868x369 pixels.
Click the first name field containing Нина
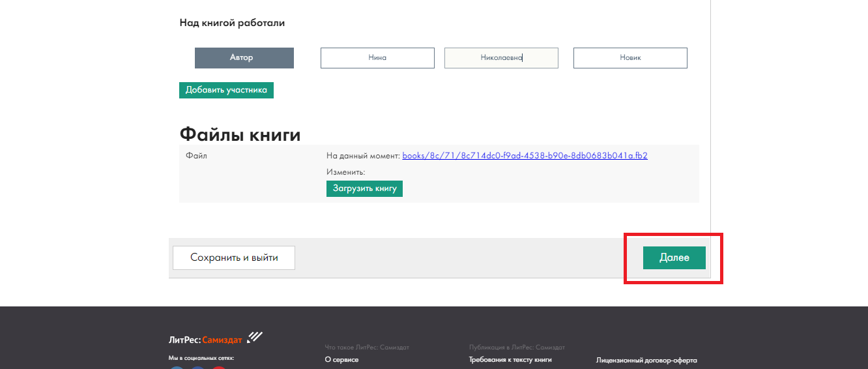[377, 58]
